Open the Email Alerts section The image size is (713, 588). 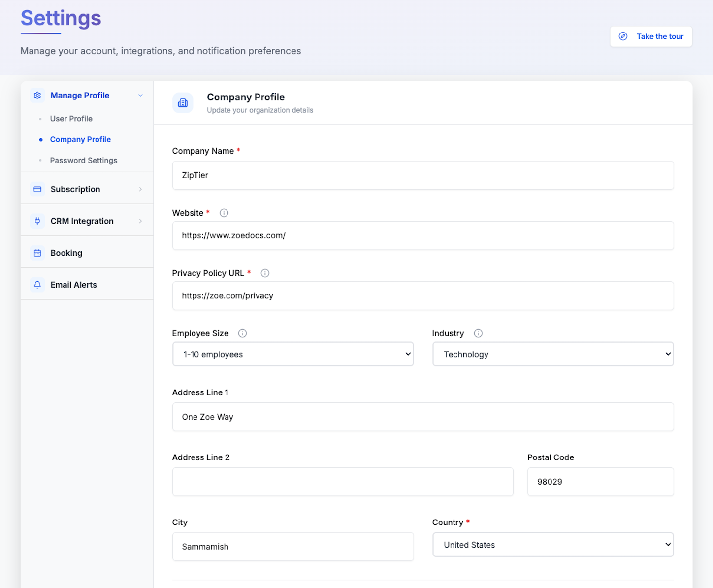[87, 285]
